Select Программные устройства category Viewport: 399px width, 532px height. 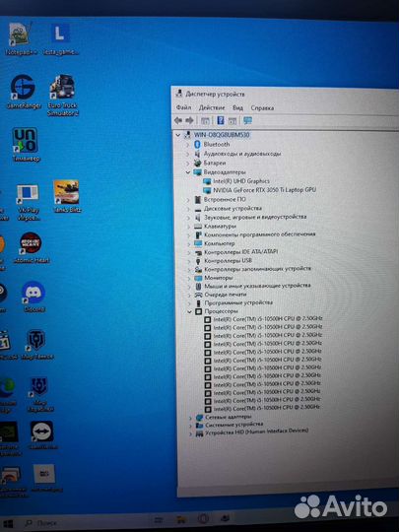coord(238,302)
